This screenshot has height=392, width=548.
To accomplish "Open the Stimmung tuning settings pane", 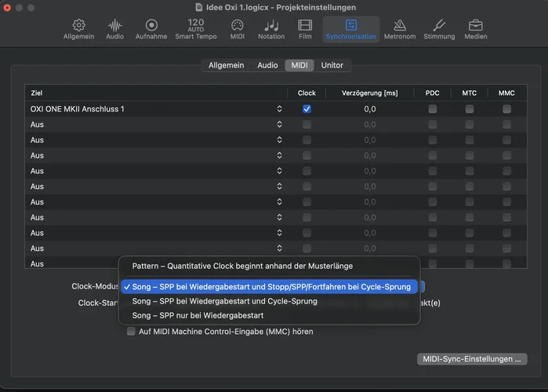I will pyautogui.click(x=439, y=29).
